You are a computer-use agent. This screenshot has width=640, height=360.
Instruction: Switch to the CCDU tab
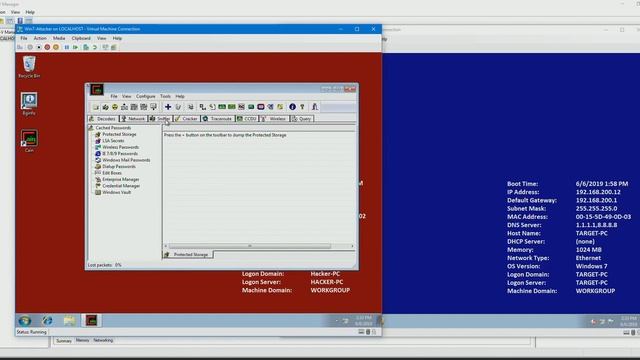[247, 119]
